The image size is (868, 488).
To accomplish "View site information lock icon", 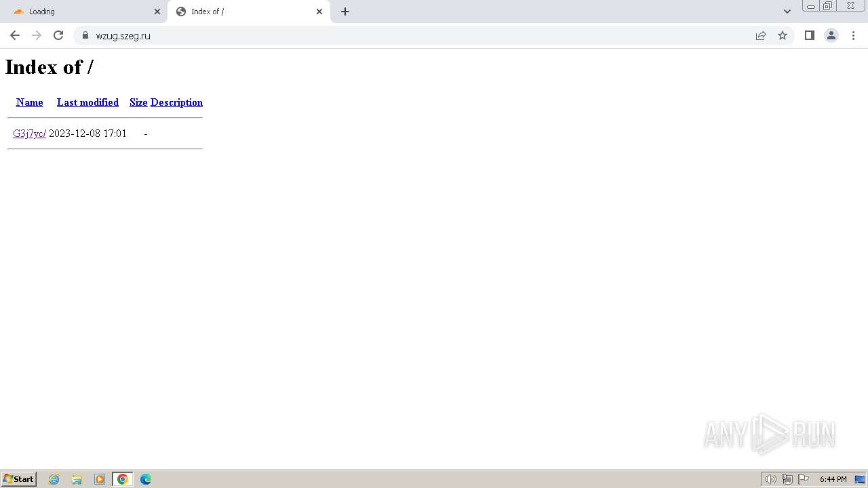I will (85, 35).
